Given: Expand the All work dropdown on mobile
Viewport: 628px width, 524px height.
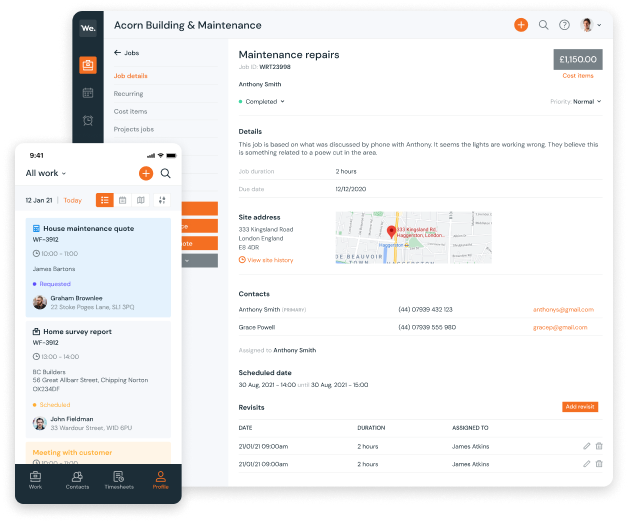Looking at the screenshot, I should (x=46, y=173).
